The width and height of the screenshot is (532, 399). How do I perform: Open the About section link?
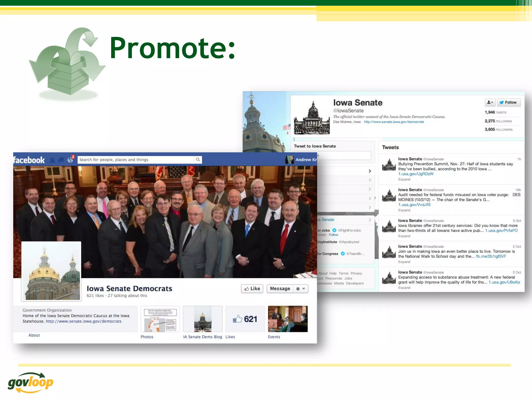click(x=34, y=335)
